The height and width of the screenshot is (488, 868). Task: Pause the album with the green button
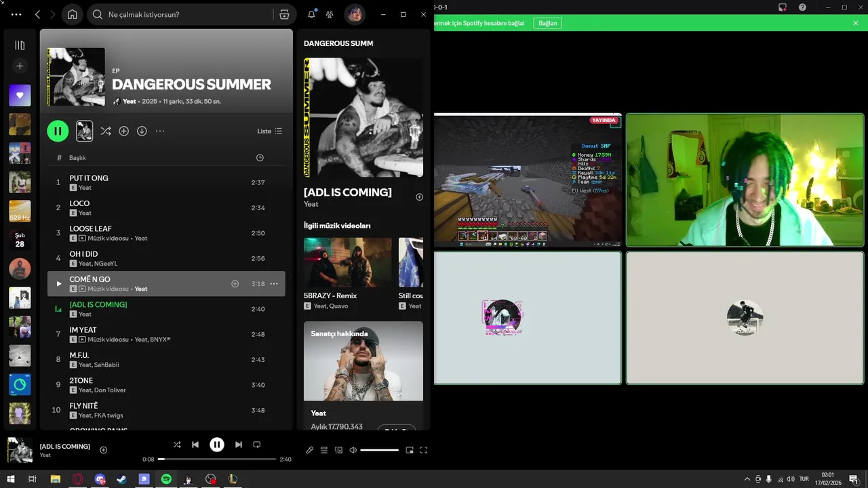[x=58, y=131]
